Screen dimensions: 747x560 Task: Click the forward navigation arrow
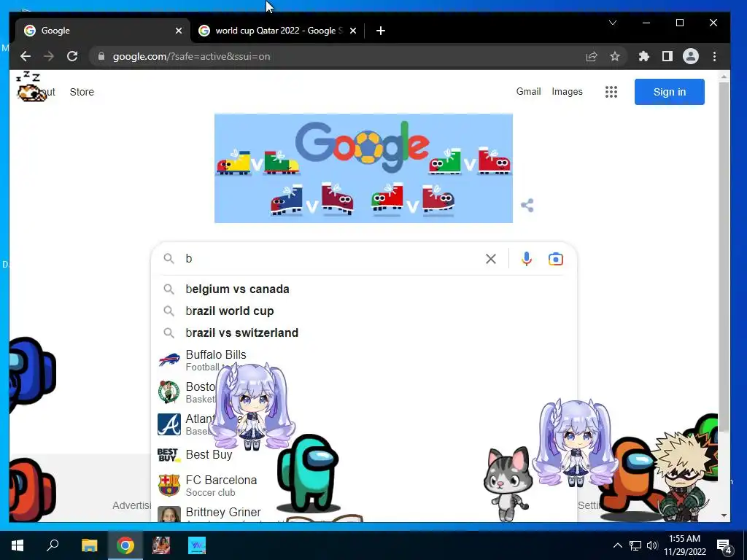pyautogui.click(x=49, y=56)
